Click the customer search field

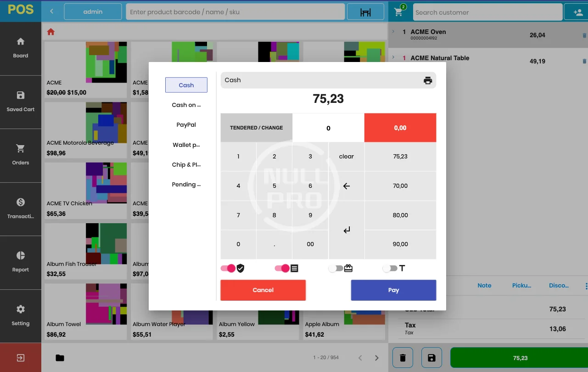487,12
